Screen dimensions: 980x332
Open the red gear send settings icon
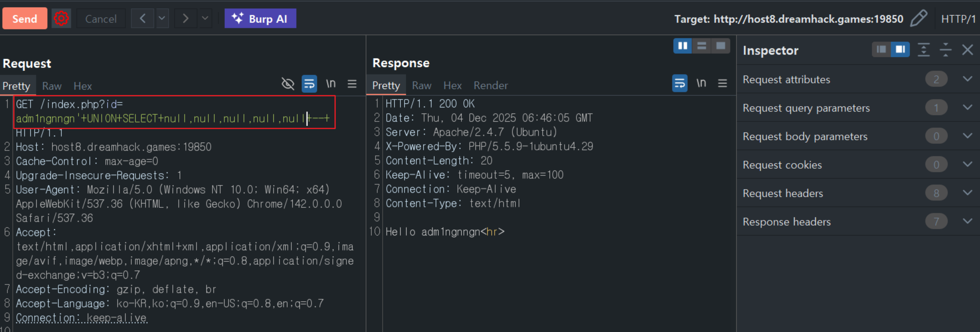[61, 19]
